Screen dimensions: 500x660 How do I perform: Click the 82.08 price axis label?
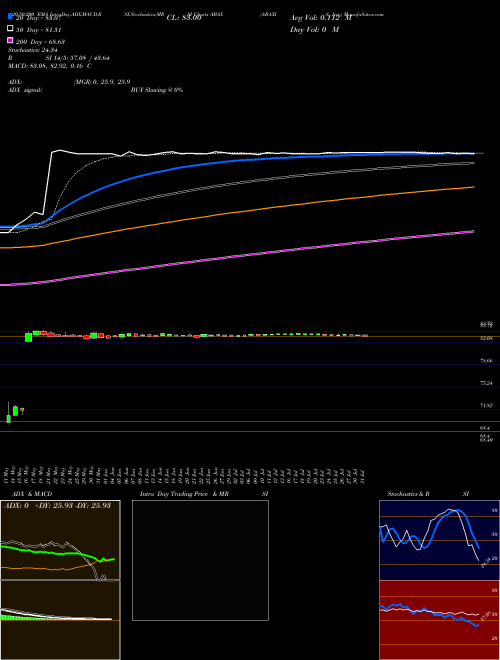[487, 338]
